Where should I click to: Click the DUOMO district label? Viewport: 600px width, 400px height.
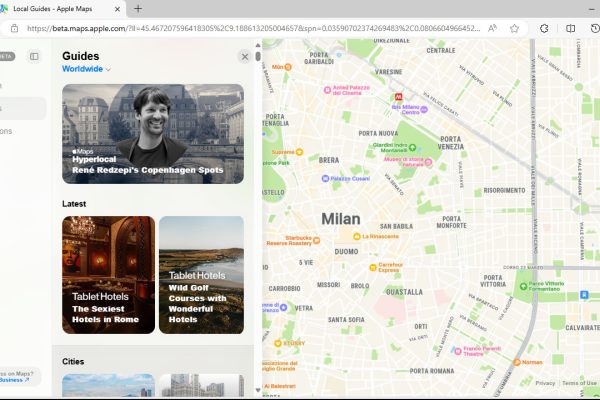pos(346,251)
